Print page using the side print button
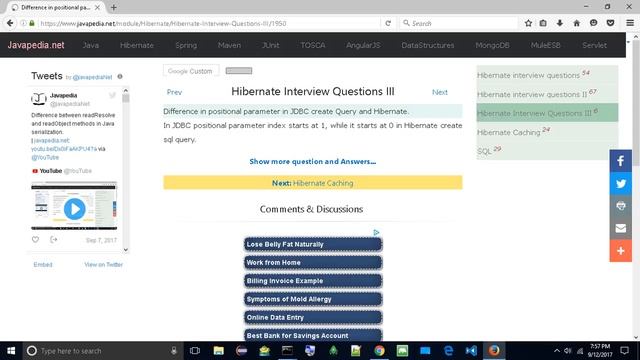640x360 pixels. click(620, 206)
